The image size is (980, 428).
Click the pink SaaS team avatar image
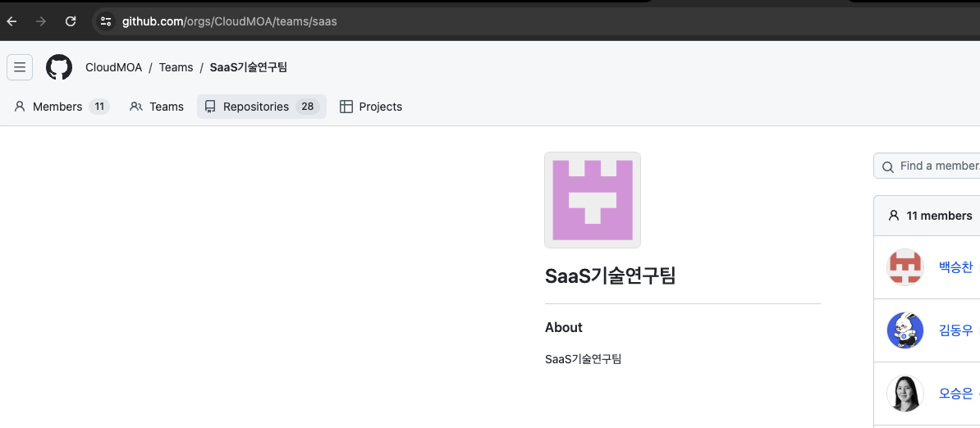pos(592,200)
